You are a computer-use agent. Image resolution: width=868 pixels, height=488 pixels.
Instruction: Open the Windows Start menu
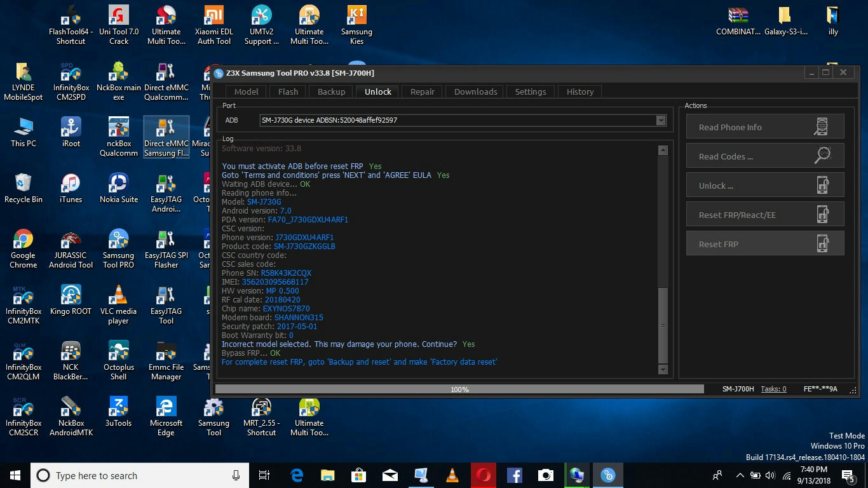click(15, 475)
